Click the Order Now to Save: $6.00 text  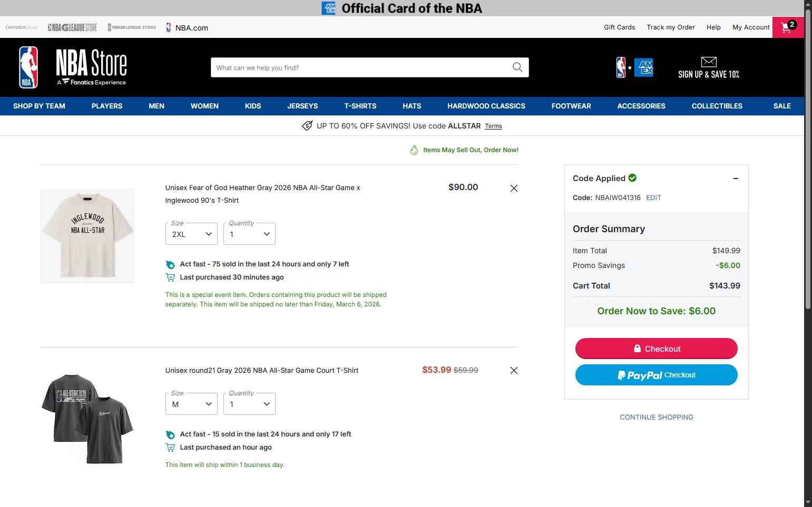coord(657,311)
